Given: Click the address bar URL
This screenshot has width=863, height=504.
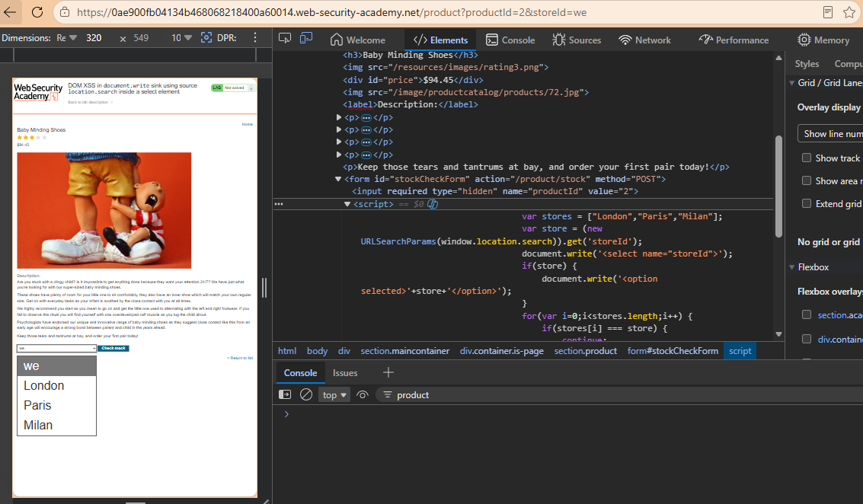Looking at the screenshot, I should [331, 12].
